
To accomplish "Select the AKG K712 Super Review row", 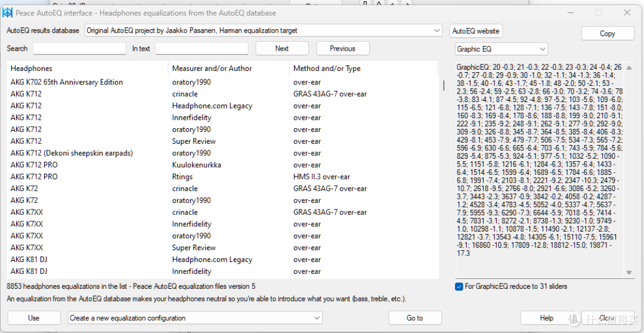I will pos(222,141).
